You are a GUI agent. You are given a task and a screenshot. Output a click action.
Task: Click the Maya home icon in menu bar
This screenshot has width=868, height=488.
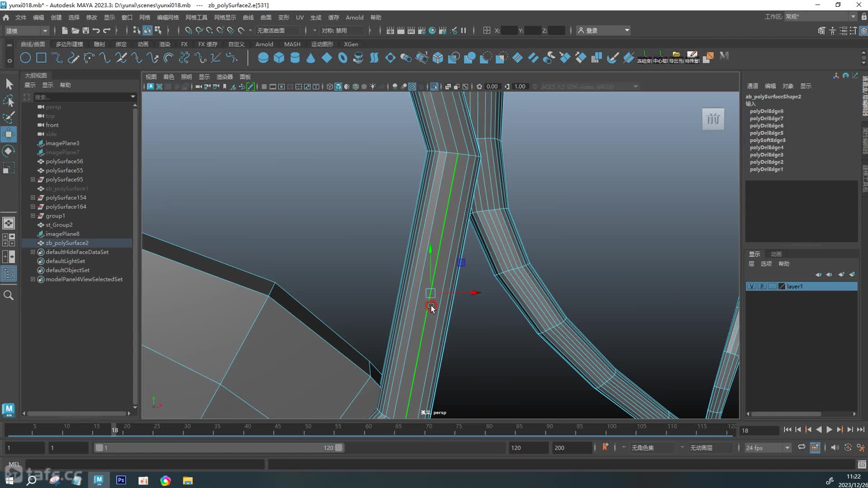pos(6,17)
